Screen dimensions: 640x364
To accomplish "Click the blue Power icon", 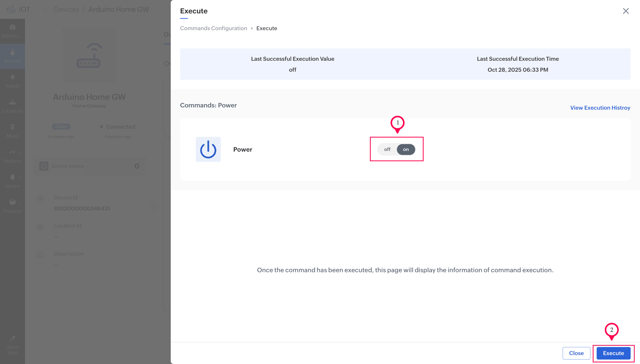I will tap(208, 149).
